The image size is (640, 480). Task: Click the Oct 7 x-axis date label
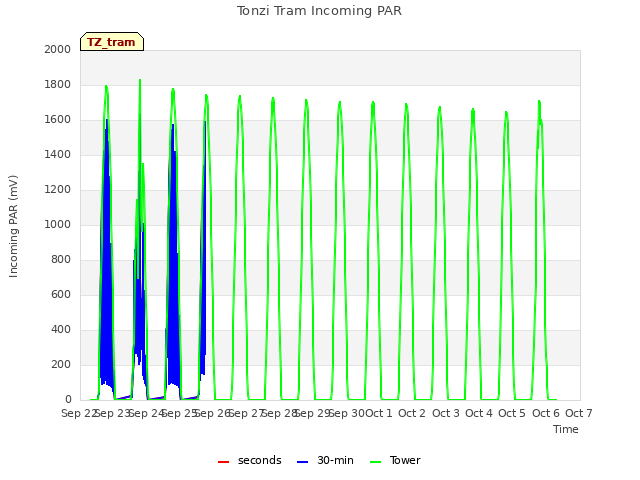(579, 413)
